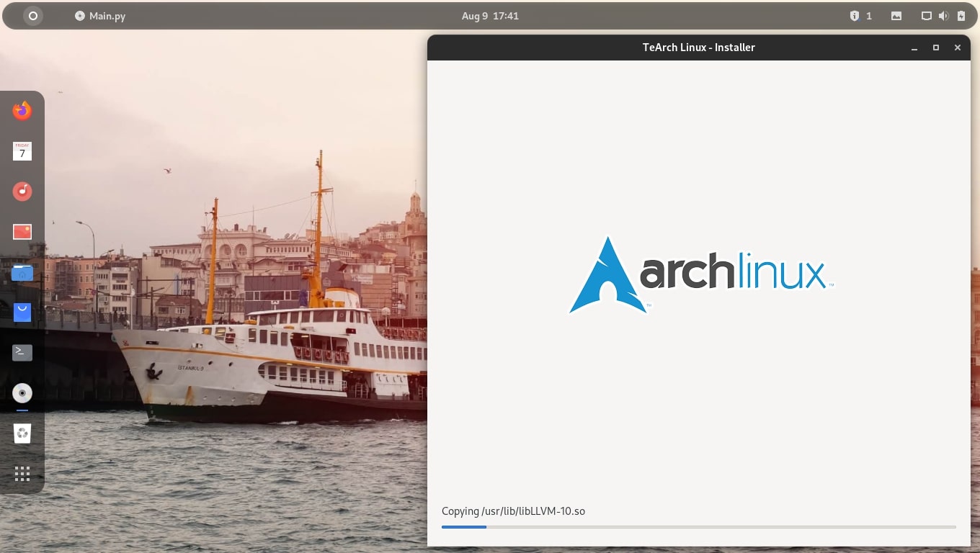Click the volume speaker icon
Screen dimensions: 980x553
pyautogui.click(x=943, y=16)
